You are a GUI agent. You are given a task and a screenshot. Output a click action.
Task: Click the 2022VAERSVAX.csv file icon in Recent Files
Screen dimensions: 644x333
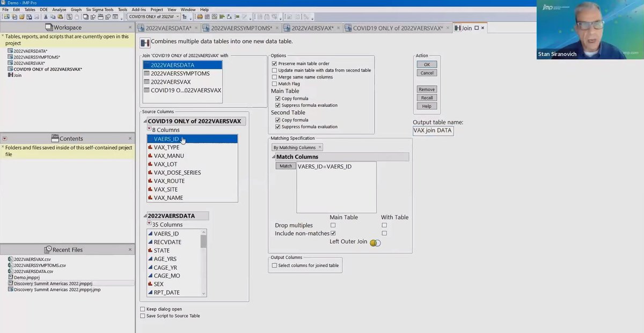(10, 259)
